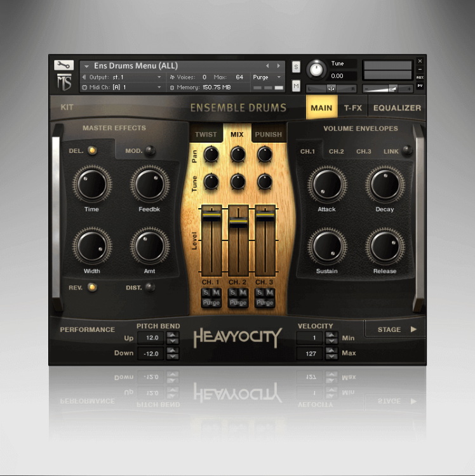Select the PUNISH tab
Screen dimensions: 475x476
[x=269, y=134]
